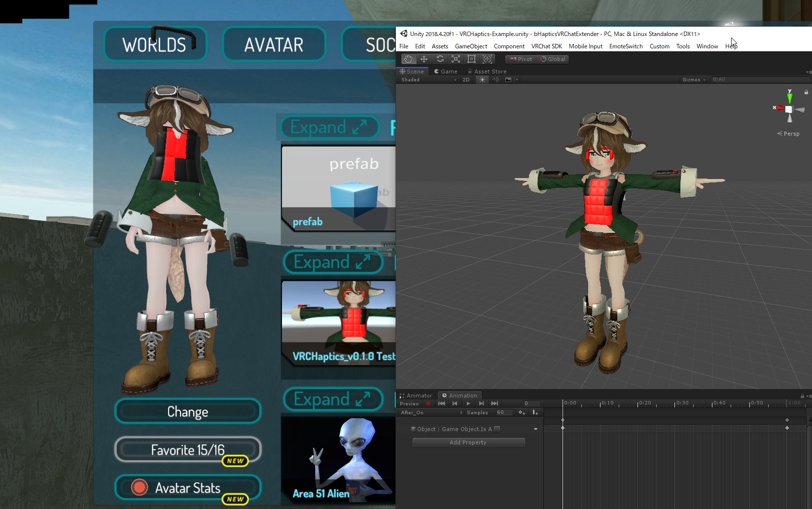This screenshot has width=812, height=509.
Task: Toggle scene lighting in the Scene view
Action: (482, 79)
